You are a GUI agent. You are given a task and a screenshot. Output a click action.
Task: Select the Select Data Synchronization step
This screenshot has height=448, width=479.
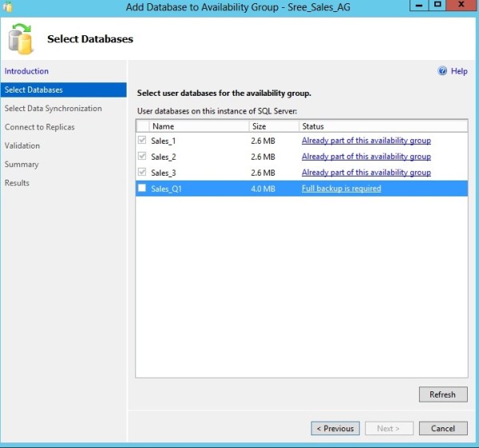pos(53,109)
